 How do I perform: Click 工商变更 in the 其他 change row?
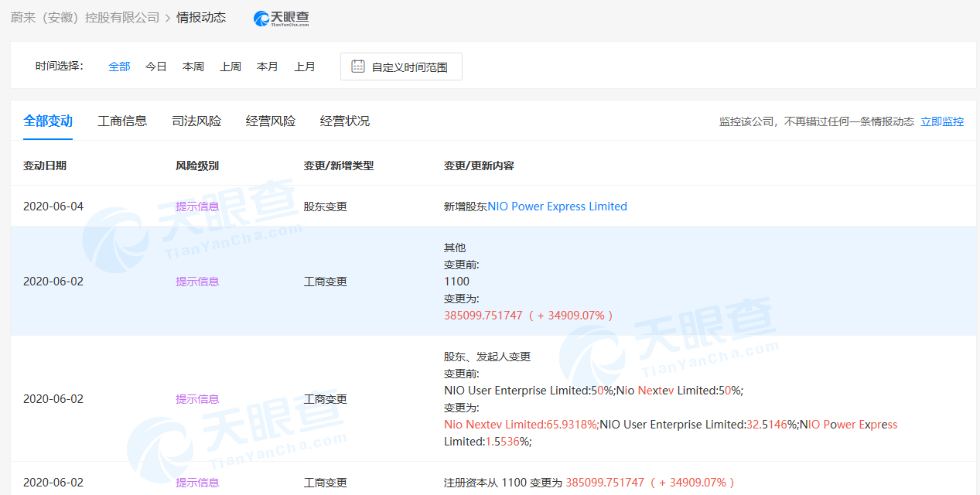click(x=326, y=282)
